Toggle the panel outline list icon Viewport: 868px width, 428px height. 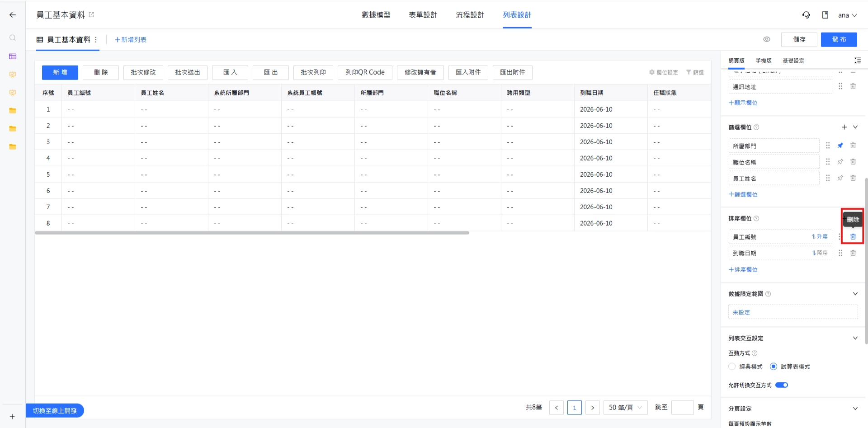click(x=857, y=61)
